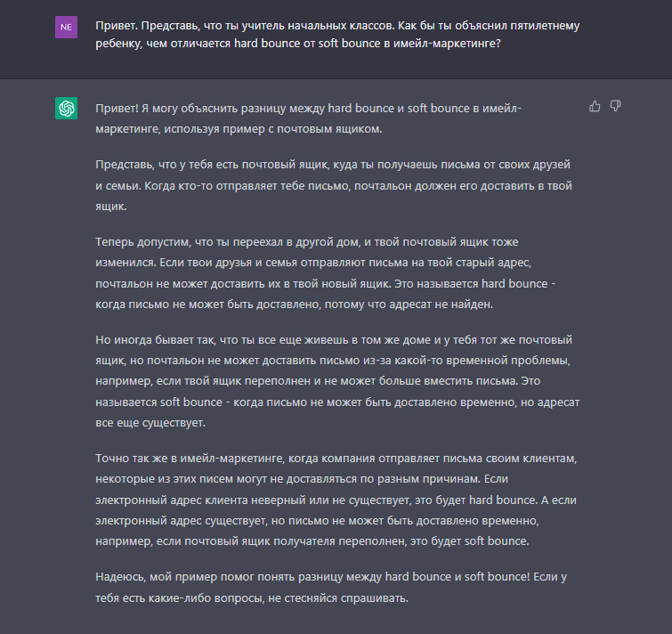Screen dimensions: 672x634
Task: Click the green ChatGPT logo avatar
Action: tap(67, 109)
